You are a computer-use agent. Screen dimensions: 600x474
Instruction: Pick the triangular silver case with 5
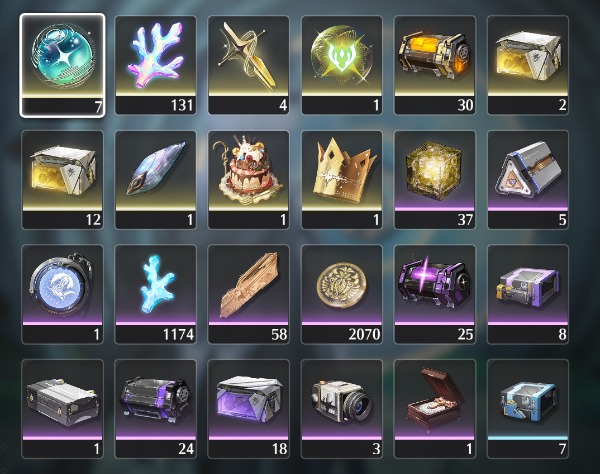coord(528,180)
